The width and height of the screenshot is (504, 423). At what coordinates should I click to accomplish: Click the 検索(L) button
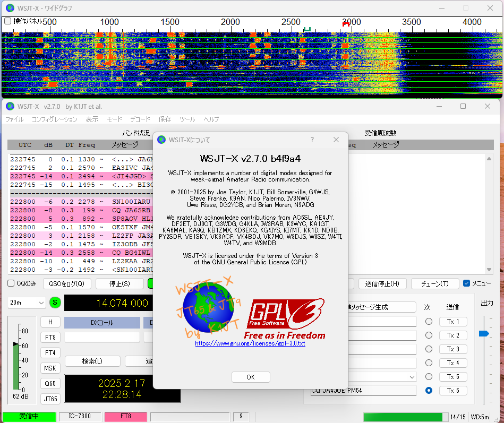[92, 361]
